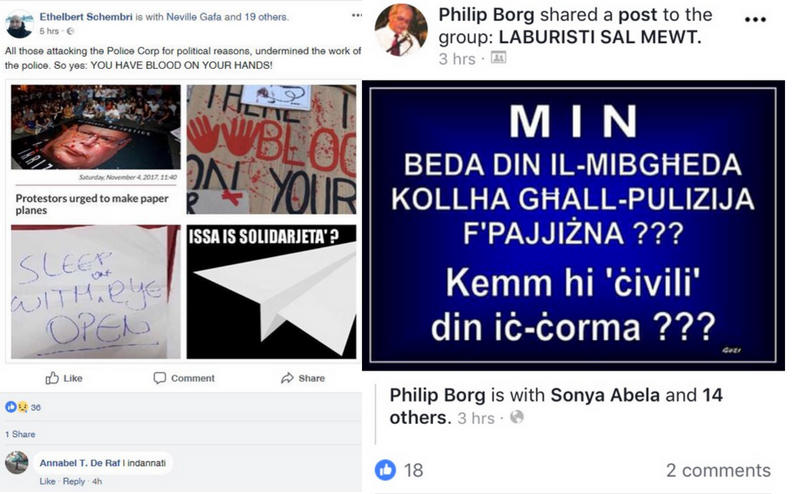View the 2 comments on Borg's post
The width and height of the screenshot is (793, 494).
click(718, 470)
